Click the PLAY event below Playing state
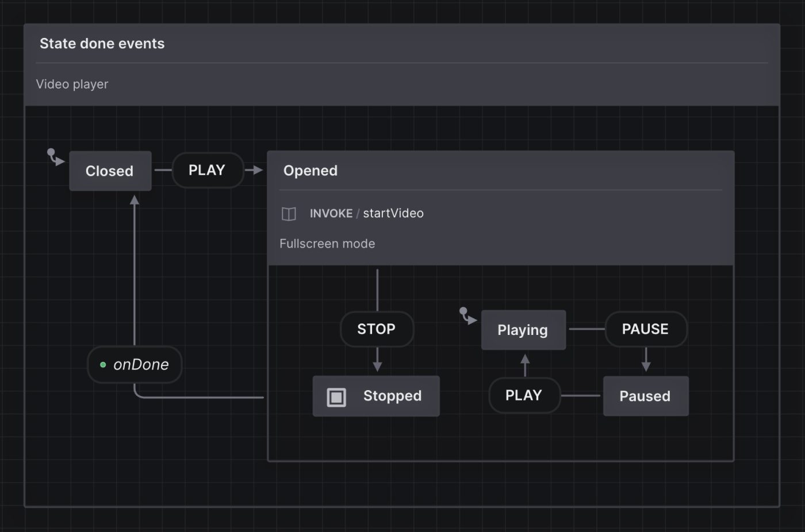Image resolution: width=805 pixels, height=532 pixels. [x=524, y=395]
